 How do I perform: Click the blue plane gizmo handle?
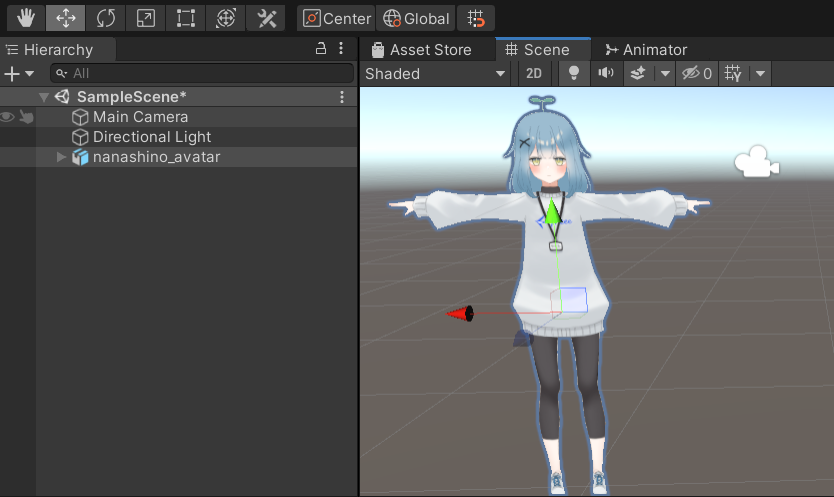[x=574, y=300]
